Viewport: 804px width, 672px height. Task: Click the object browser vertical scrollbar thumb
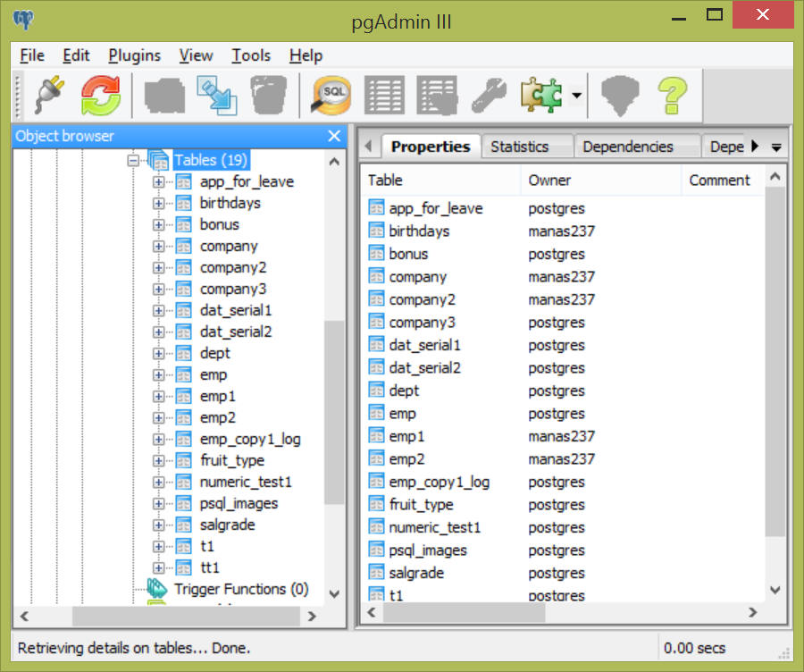pyautogui.click(x=334, y=413)
